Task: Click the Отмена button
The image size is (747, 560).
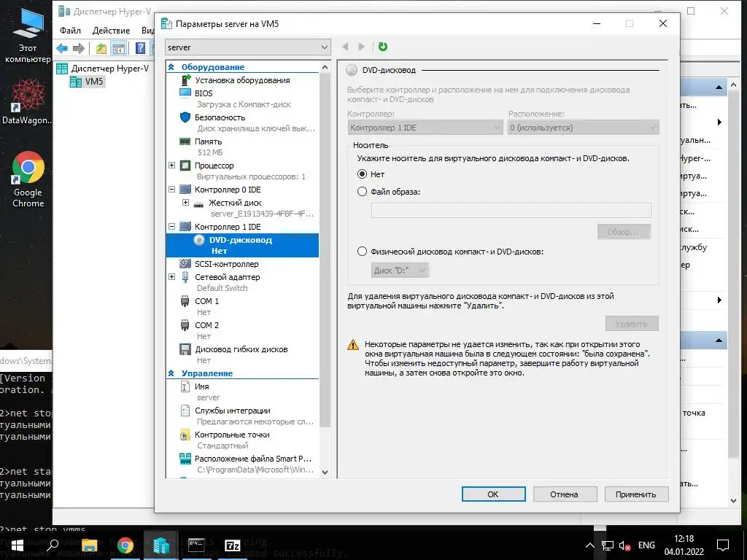Action: tap(565, 494)
